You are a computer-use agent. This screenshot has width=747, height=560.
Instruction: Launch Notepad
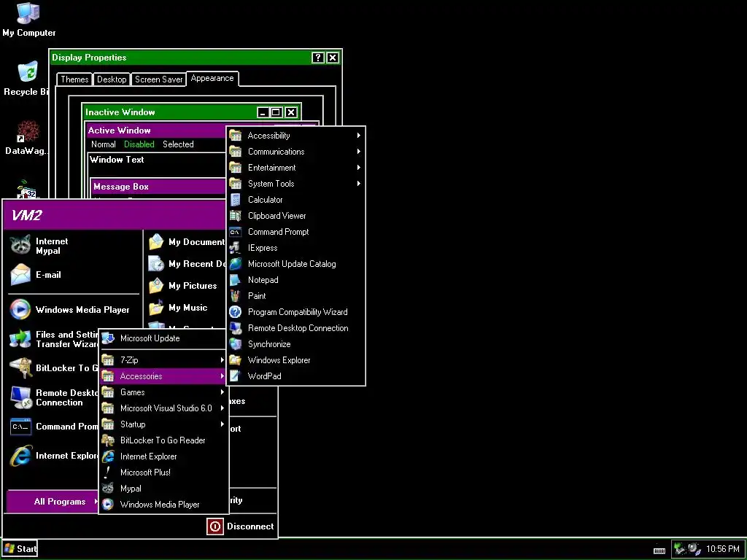point(295,280)
